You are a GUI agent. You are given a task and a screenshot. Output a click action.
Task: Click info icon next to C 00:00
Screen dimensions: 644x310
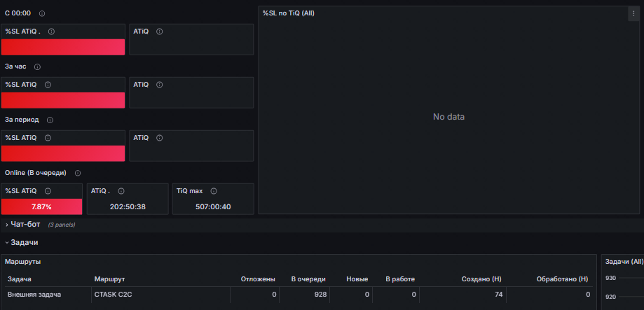(42, 13)
